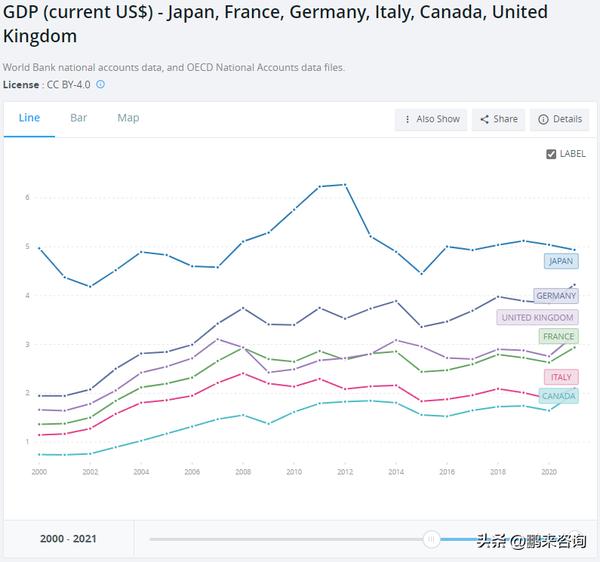Select the GERMANY series label
The image size is (600, 562).
coord(555,296)
